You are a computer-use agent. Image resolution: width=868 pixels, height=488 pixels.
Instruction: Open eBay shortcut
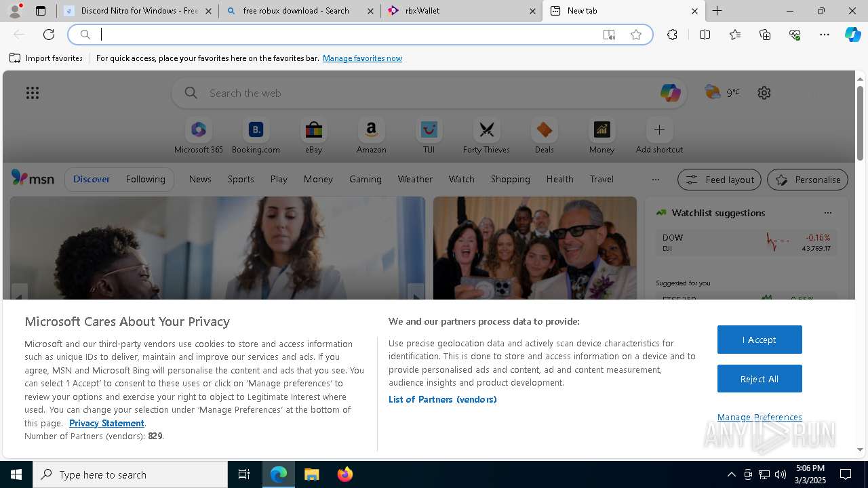tap(313, 136)
